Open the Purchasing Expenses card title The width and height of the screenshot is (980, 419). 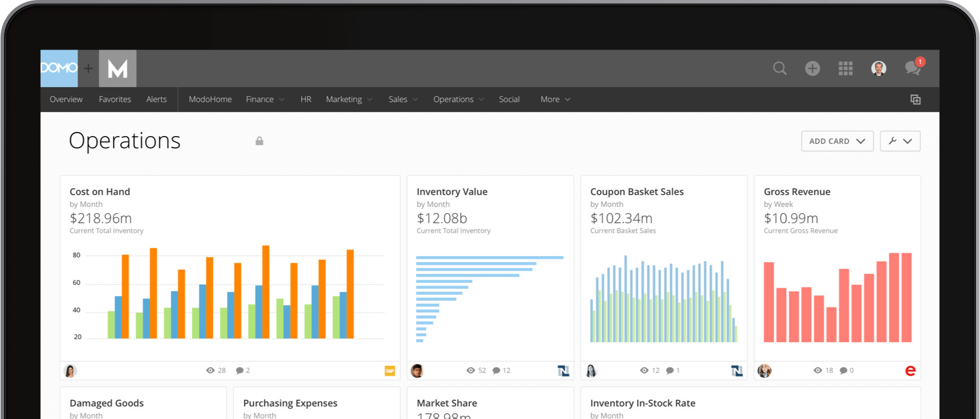tap(290, 403)
